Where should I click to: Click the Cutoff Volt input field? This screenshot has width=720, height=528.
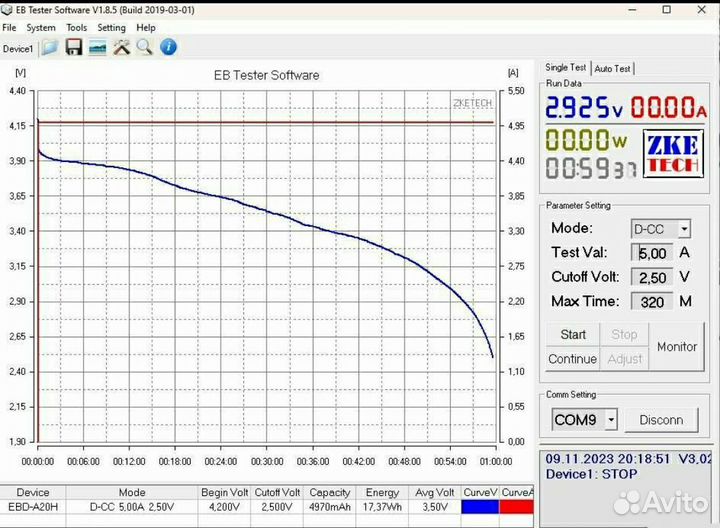coord(652,277)
